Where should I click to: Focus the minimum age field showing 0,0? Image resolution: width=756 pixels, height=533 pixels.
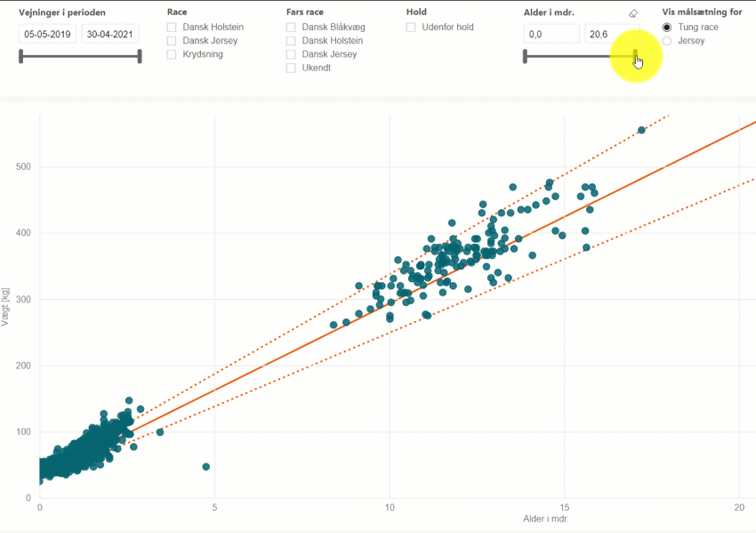(x=551, y=34)
